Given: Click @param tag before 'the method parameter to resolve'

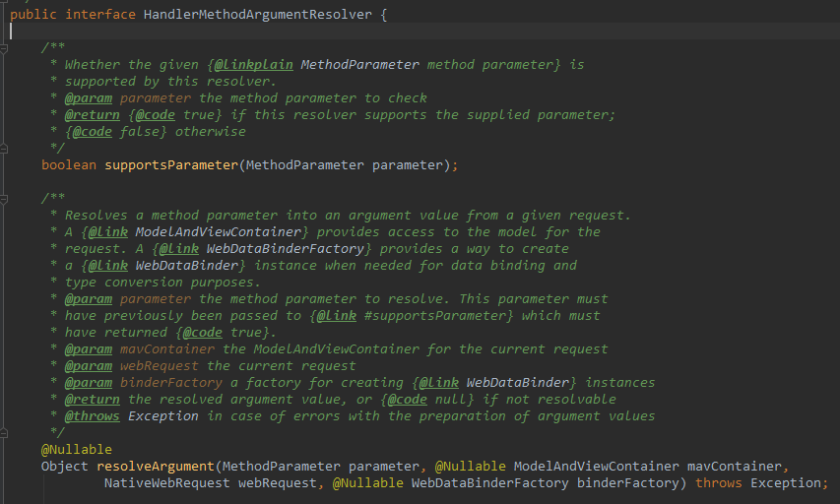Looking at the screenshot, I should coord(89,299).
